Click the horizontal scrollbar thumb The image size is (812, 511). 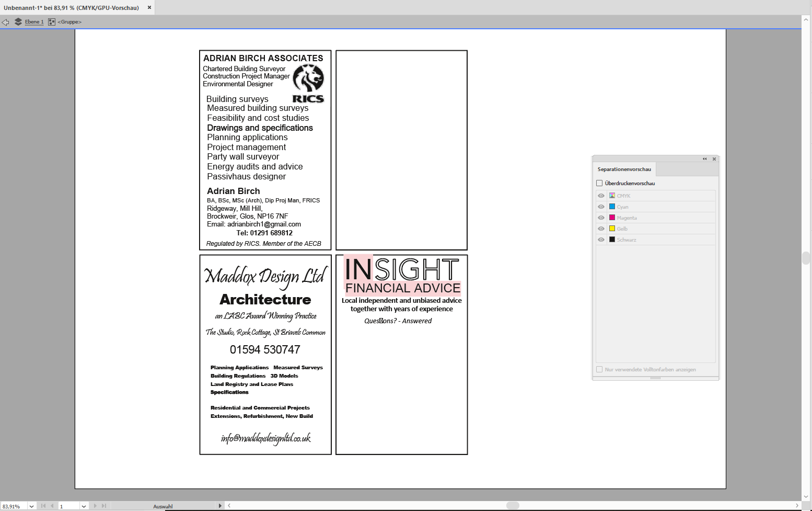point(513,506)
